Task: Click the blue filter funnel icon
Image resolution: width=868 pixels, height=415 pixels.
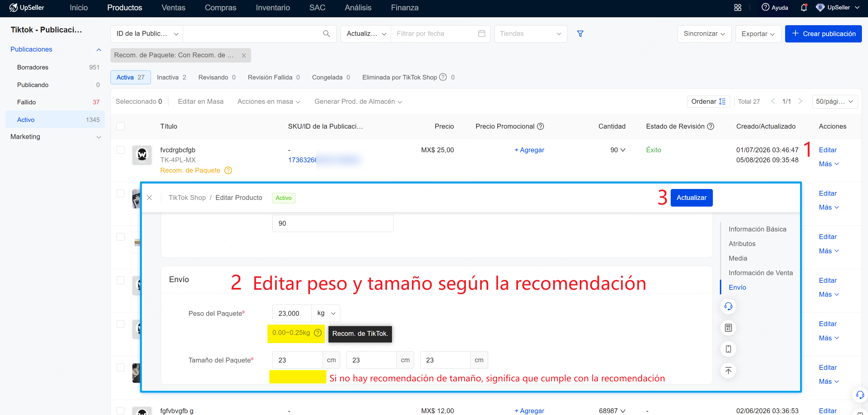Action: coord(580,34)
